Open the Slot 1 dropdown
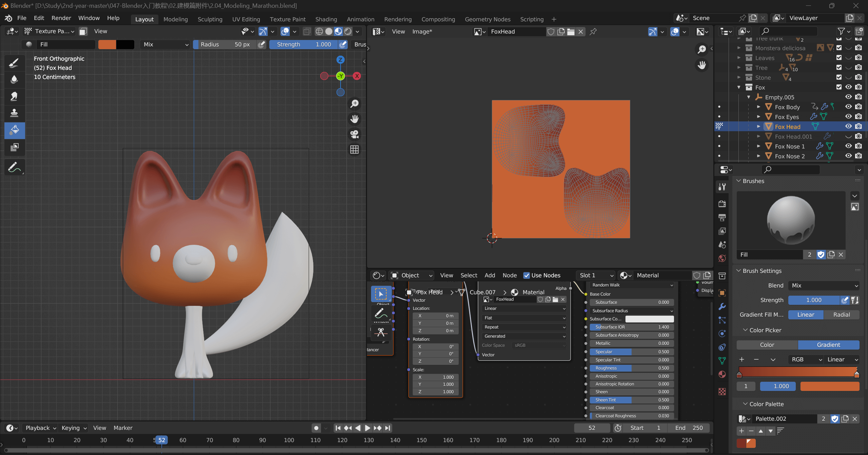Image resolution: width=868 pixels, height=455 pixels. (596, 275)
